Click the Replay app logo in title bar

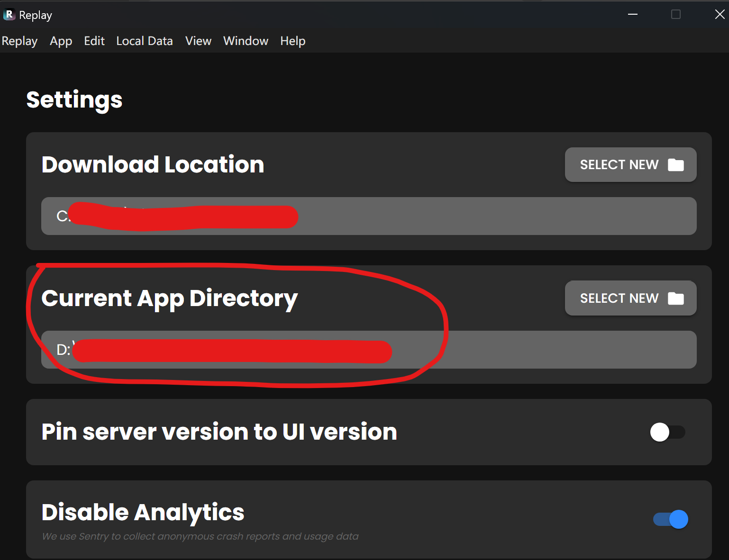[x=9, y=15]
